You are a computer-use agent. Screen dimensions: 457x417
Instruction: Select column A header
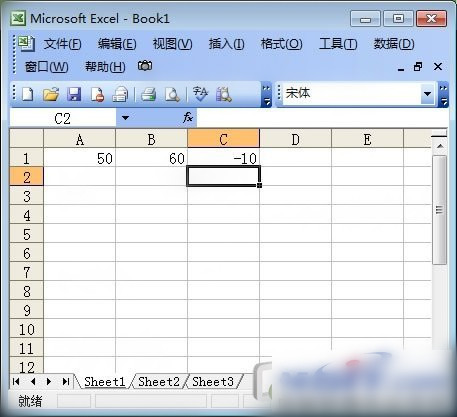pos(80,139)
